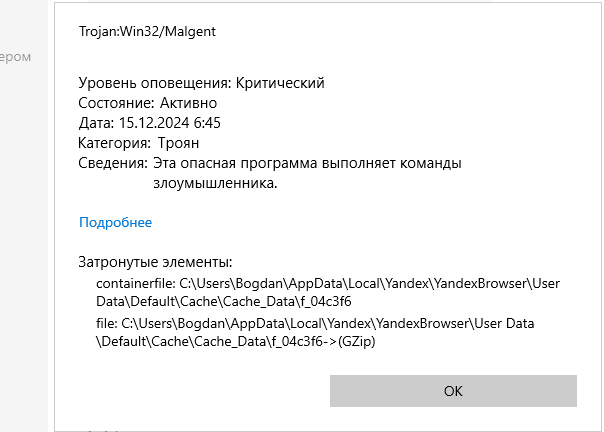Click the file entry's first path line

[328, 323]
